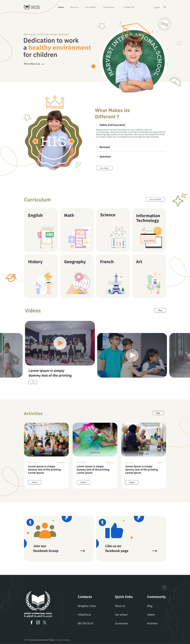Go to About us in the top menu

(74, 7)
